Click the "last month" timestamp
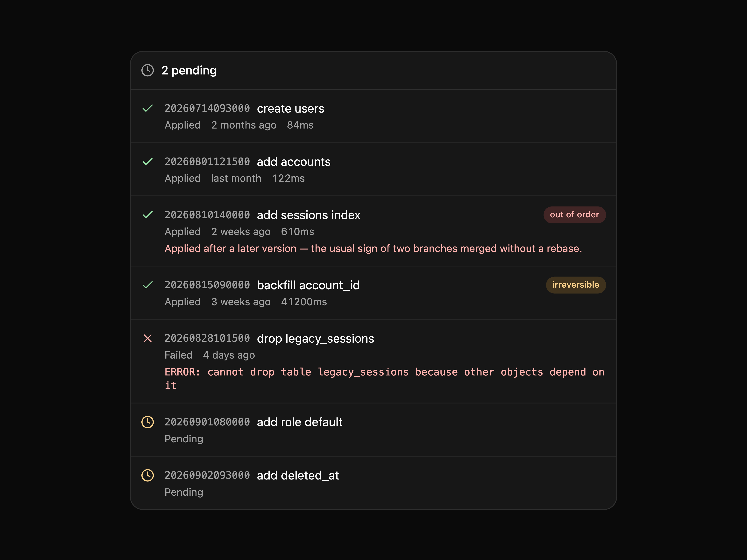 point(236,178)
